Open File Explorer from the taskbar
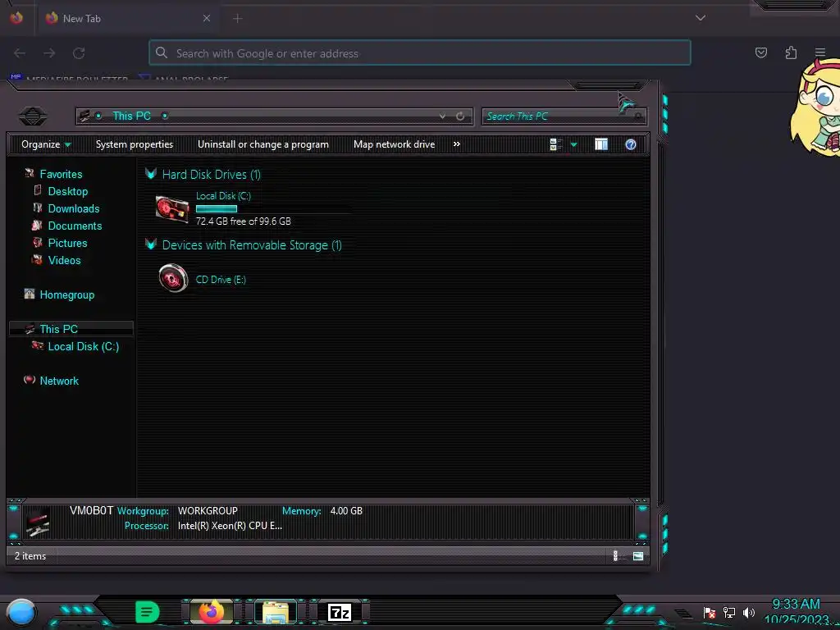Viewport: 840px width, 630px height. 276,611
